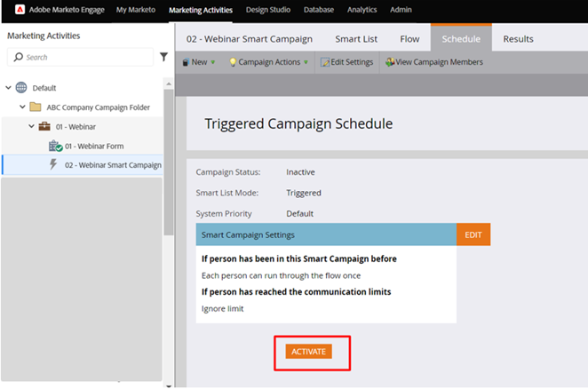Click the tree scrollbar up arrow
This screenshot has width=588, height=389.
coord(169,84)
